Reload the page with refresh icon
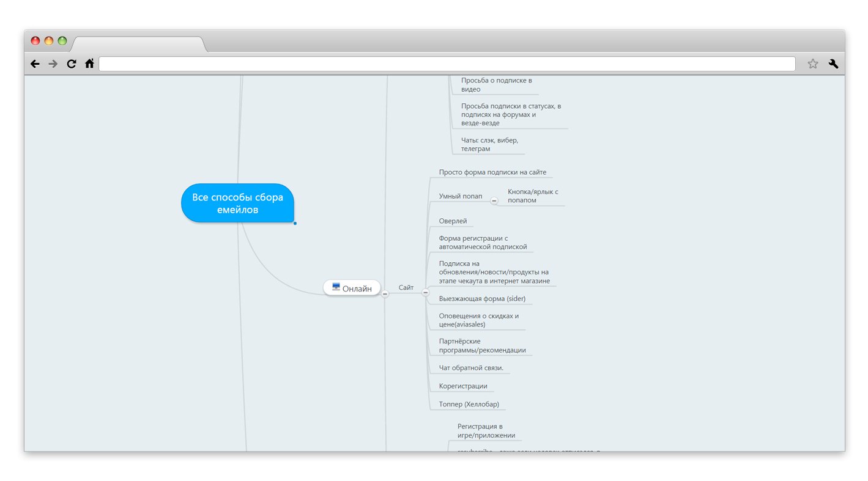 click(72, 64)
